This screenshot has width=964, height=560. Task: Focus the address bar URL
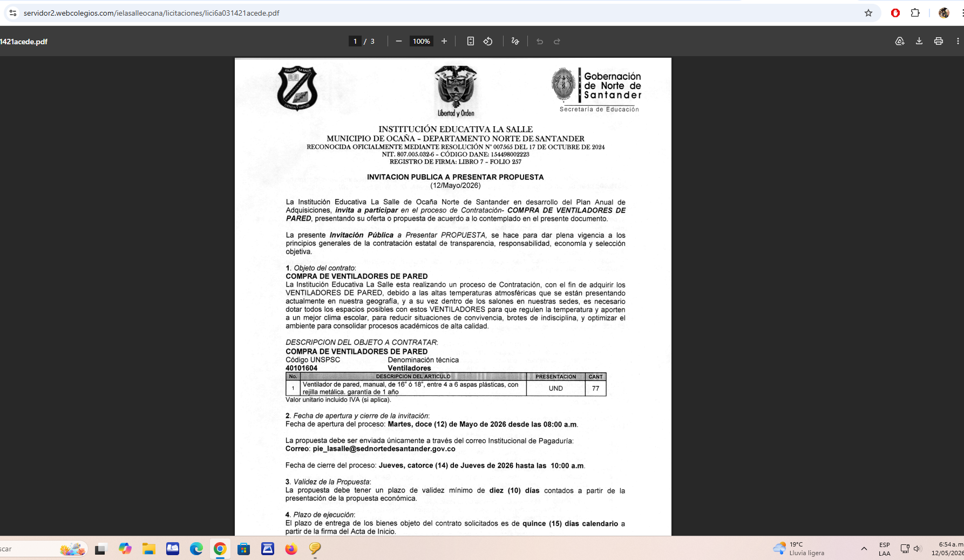pos(151,13)
